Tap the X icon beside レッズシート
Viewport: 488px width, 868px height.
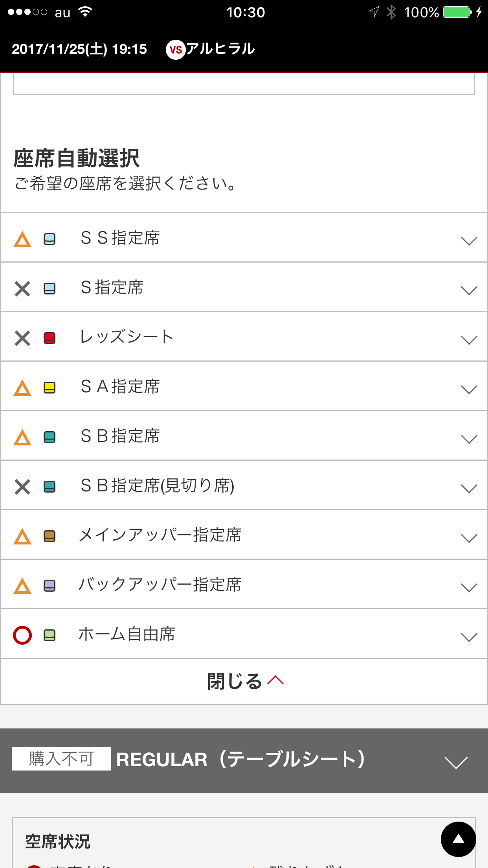point(22,338)
